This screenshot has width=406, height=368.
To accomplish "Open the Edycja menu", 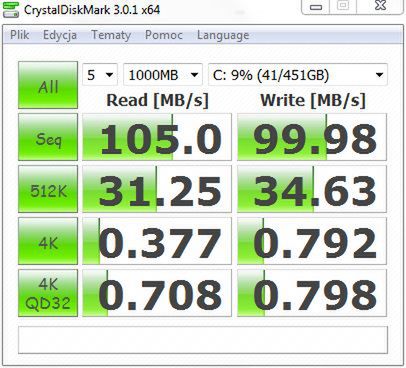I will (x=60, y=35).
